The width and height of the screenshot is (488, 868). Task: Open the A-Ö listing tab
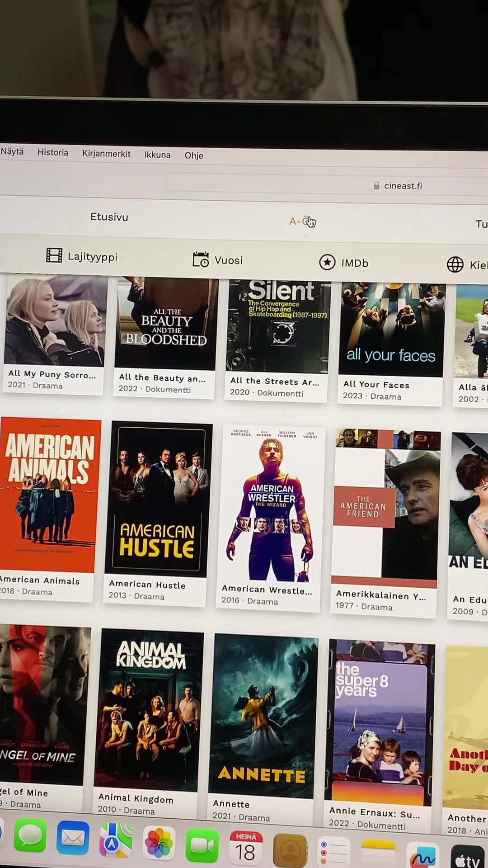(x=301, y=222)
